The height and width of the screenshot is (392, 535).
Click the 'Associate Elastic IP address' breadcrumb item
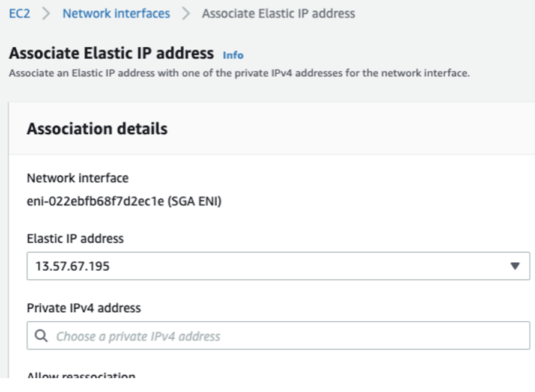coord(278,13)
